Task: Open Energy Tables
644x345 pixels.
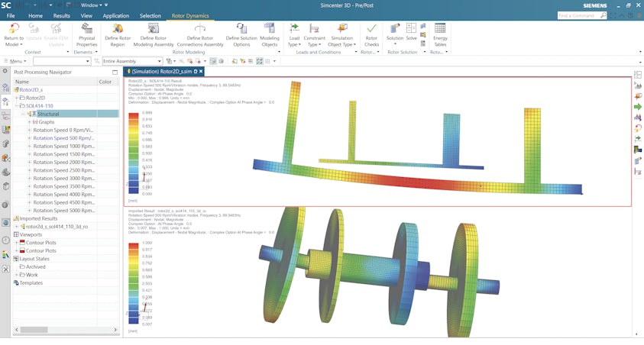Action: [x=440, y=35]
